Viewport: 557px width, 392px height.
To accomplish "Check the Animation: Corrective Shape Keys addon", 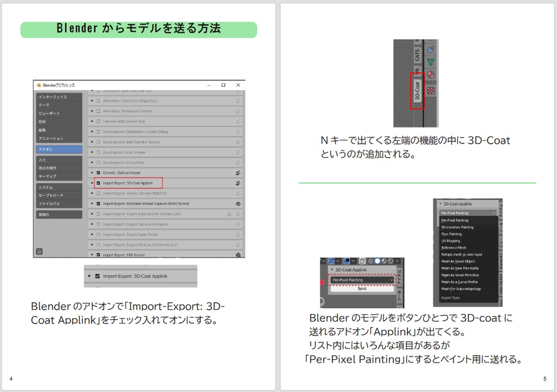I will [98, 101].
